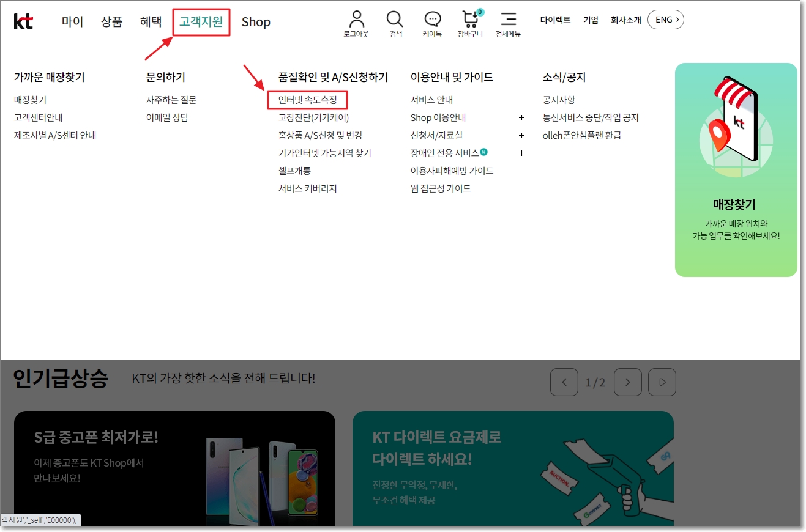Open 통신서비스 중단/작업 공지 link
The height and width of the screenshot is (532, 806).
coord(591,117)
